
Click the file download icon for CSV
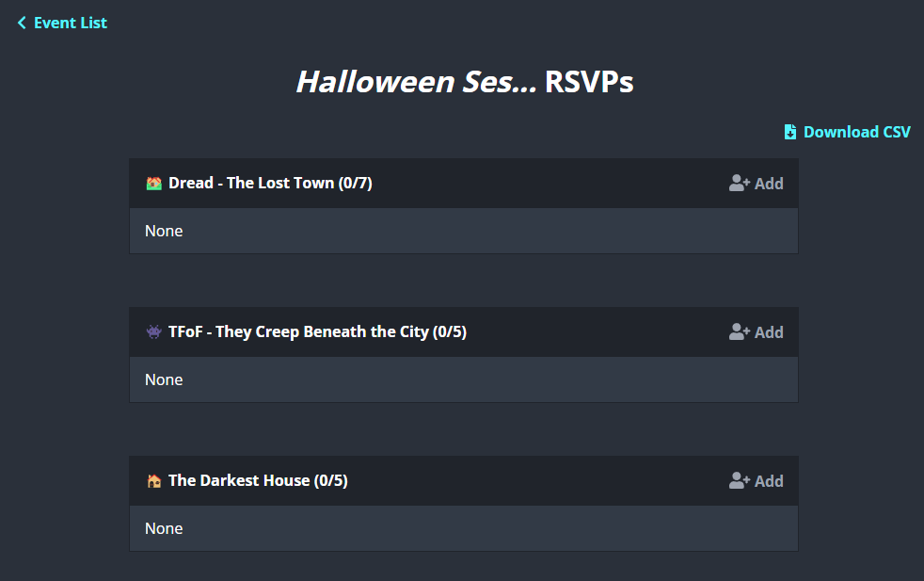[790, 132]
